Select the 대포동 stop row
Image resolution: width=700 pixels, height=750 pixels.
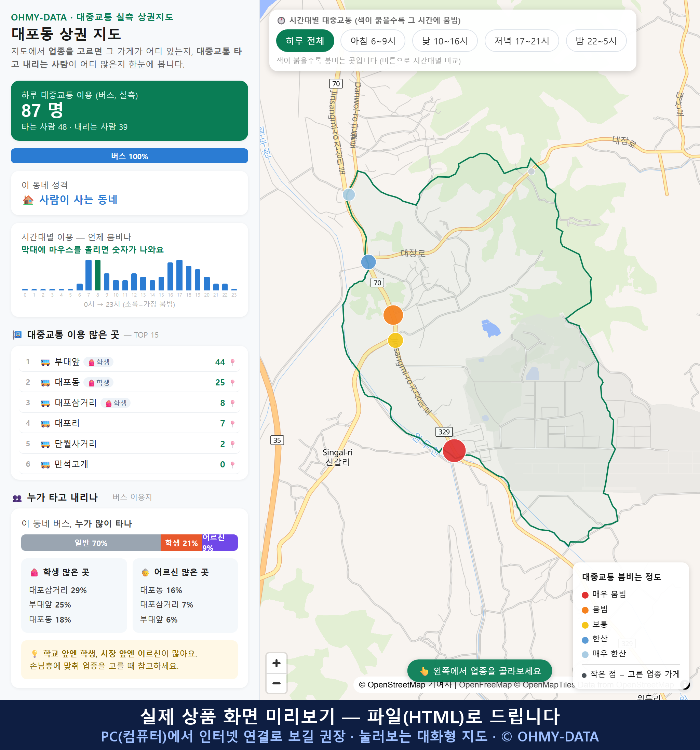130,382
